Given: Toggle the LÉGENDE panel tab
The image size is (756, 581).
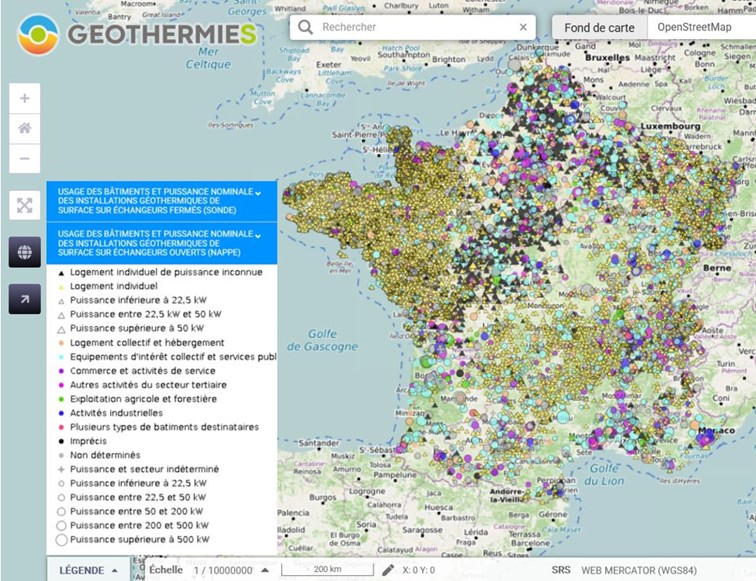Looking at the screenshot, I should [88, 570].
